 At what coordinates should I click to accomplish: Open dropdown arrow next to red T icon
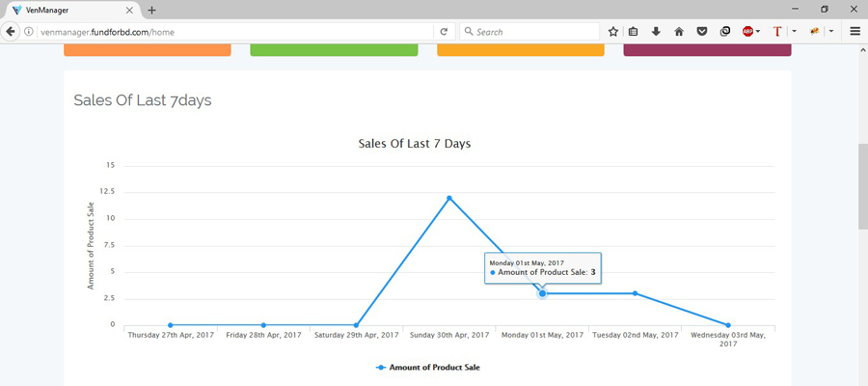point(794,31)
